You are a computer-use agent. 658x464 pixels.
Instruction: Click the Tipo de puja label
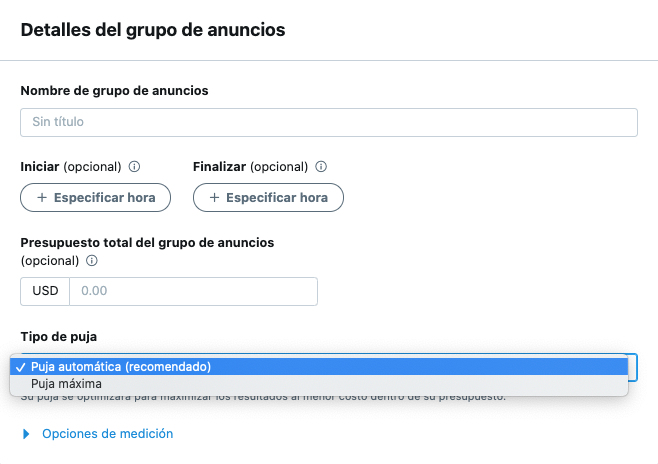58,336
